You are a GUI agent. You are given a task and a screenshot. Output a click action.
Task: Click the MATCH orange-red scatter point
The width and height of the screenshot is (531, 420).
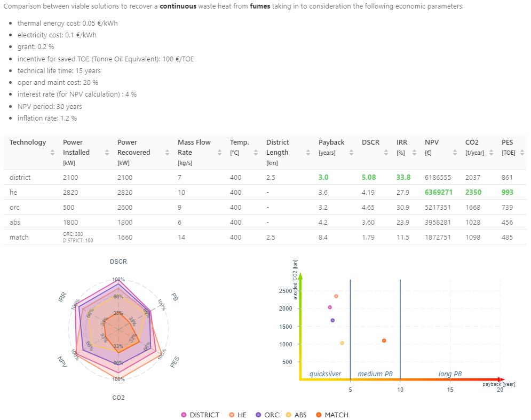coord(384,340)
